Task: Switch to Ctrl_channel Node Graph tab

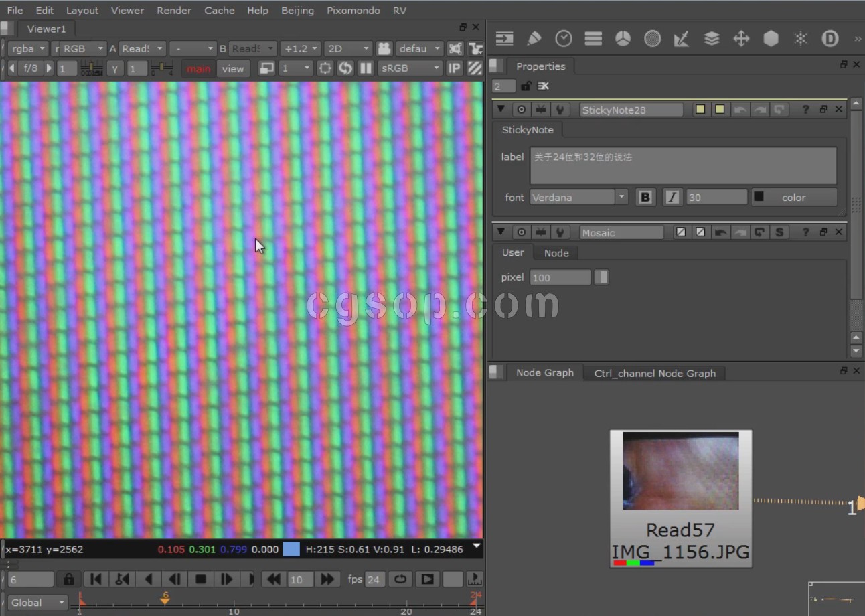Action: (x=654, y=373)
